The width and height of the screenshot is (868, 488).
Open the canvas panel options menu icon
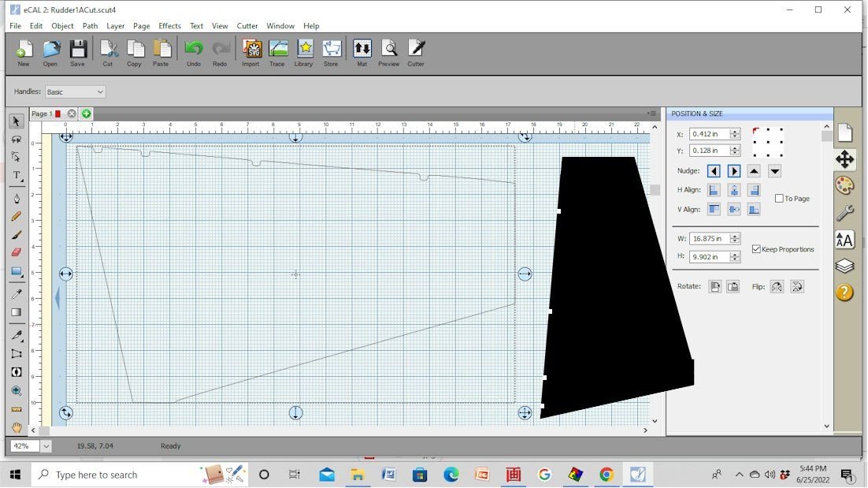[652, 114]
